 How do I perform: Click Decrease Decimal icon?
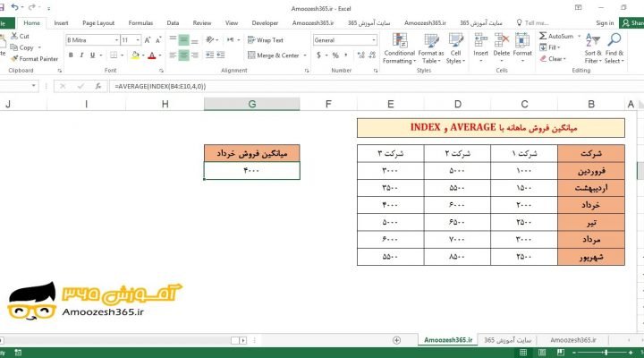(x=372, y=55)
